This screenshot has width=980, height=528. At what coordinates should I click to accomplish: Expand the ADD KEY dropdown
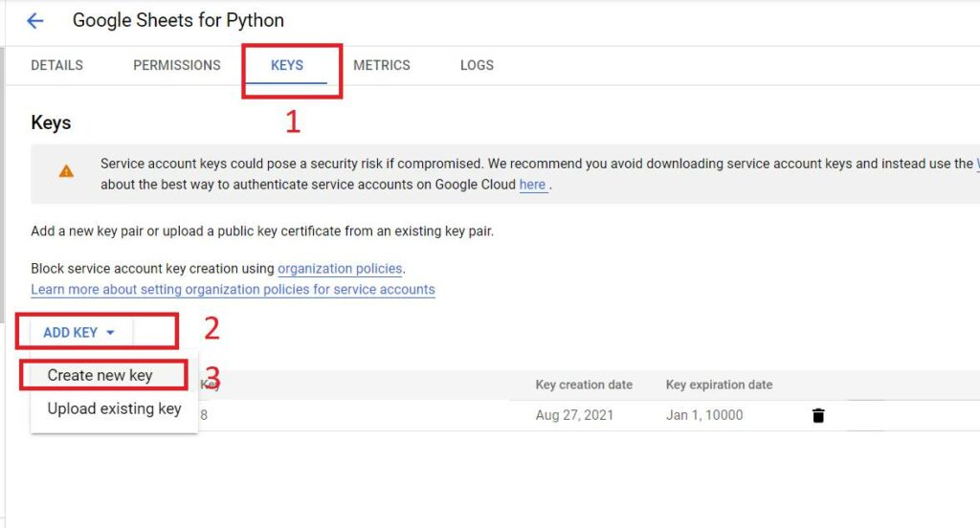click(79, 332)
